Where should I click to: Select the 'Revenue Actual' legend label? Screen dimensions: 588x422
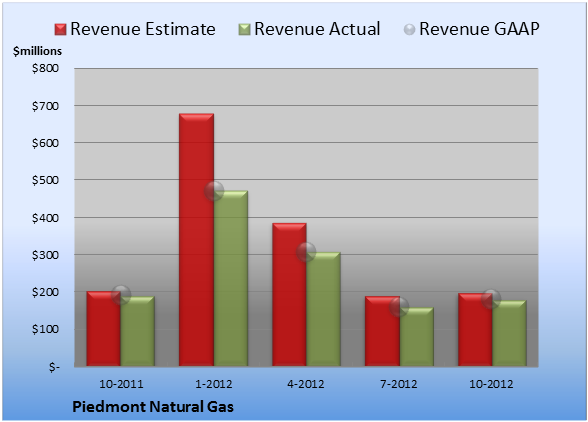click(317, 29)
